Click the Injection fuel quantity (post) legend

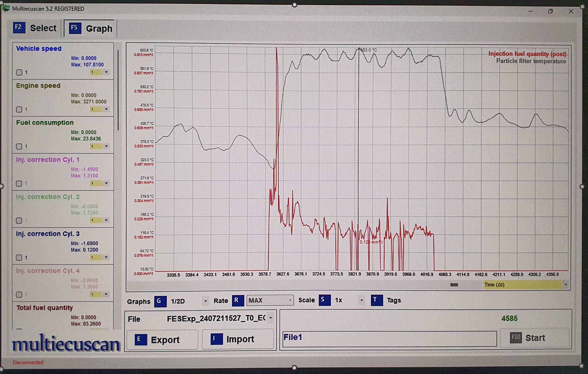tap(527, 54)
